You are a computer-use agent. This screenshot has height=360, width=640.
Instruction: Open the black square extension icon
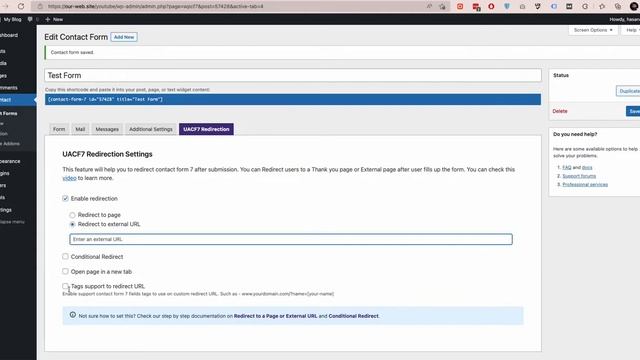pos(569,6)
